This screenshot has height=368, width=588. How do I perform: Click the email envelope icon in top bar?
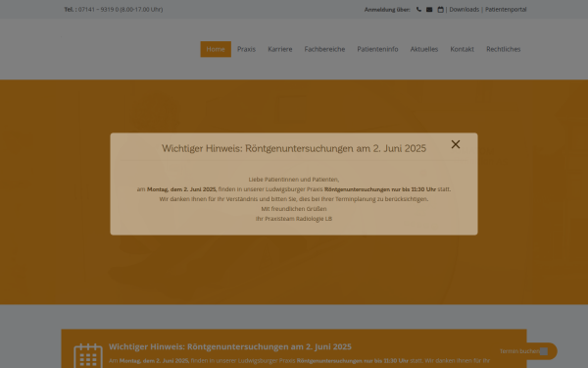click(x=429, y=10)
